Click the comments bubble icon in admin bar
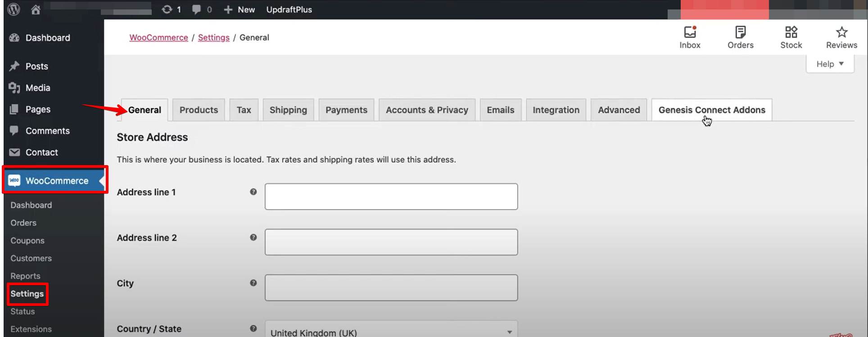Viewport: 868px width, 337px height. [196, 9]
